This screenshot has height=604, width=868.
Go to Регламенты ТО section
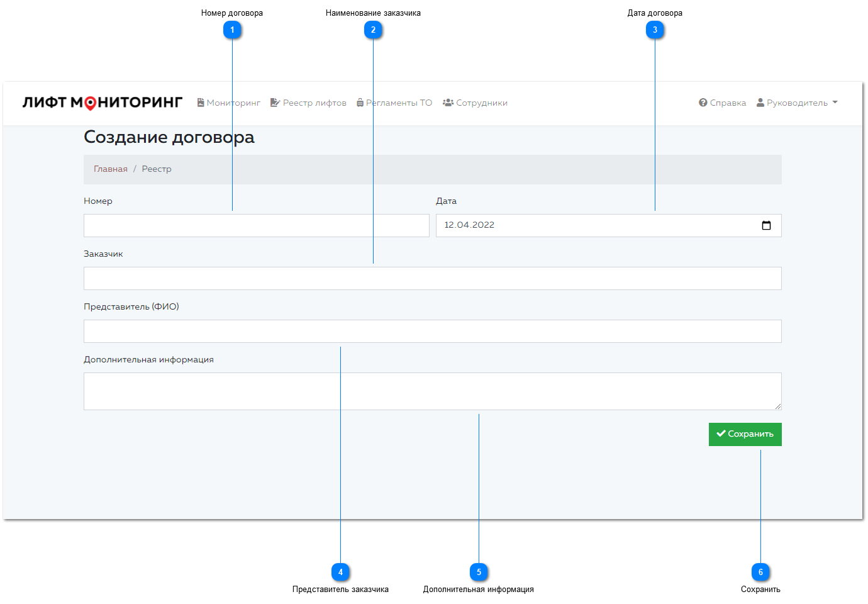(x=394, y=103)
